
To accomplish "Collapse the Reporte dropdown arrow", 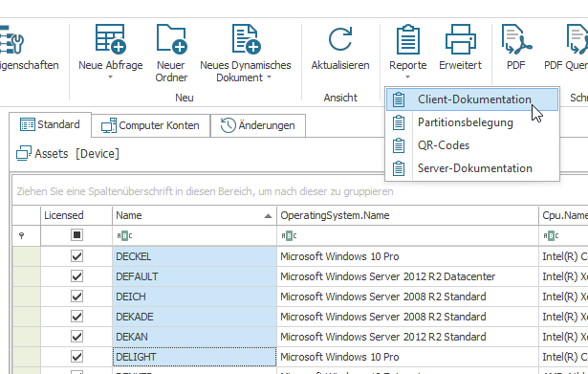I will (407, 77).
